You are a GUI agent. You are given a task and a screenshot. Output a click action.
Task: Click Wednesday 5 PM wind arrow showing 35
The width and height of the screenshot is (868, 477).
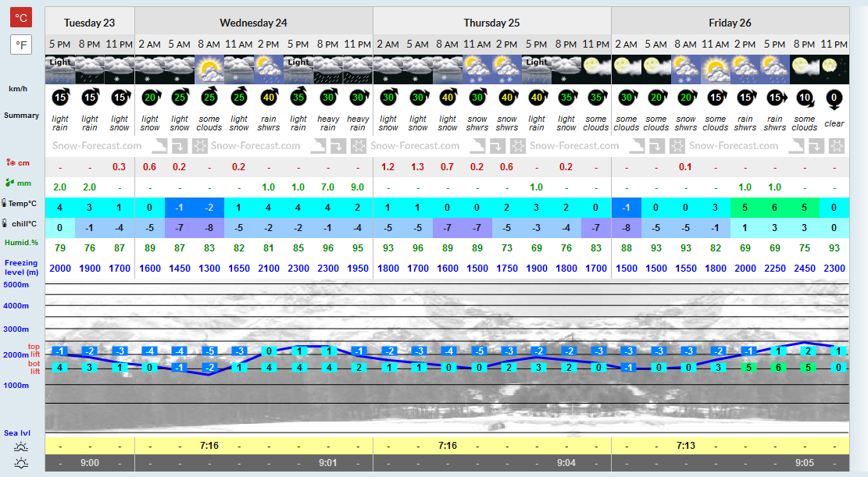[298, 98]
